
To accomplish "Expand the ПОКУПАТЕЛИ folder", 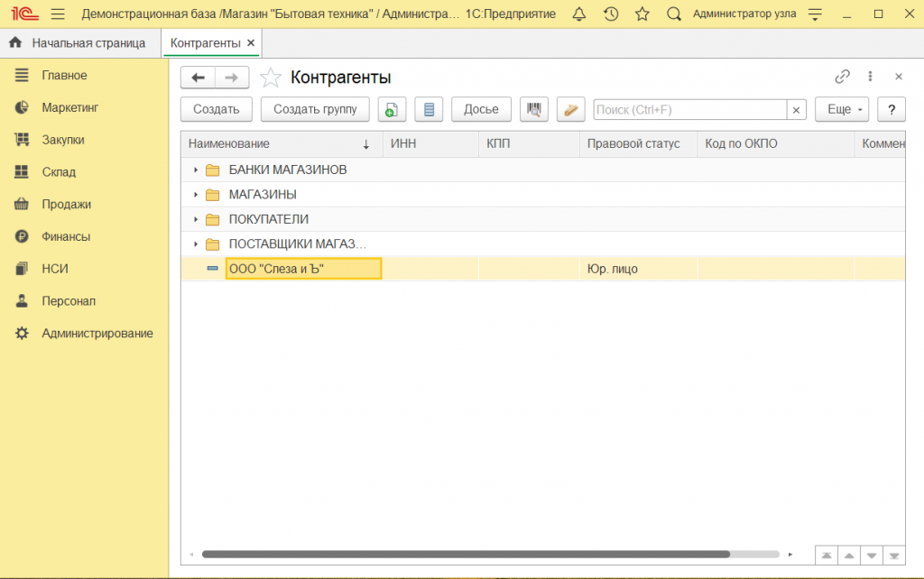I will 196,219.
